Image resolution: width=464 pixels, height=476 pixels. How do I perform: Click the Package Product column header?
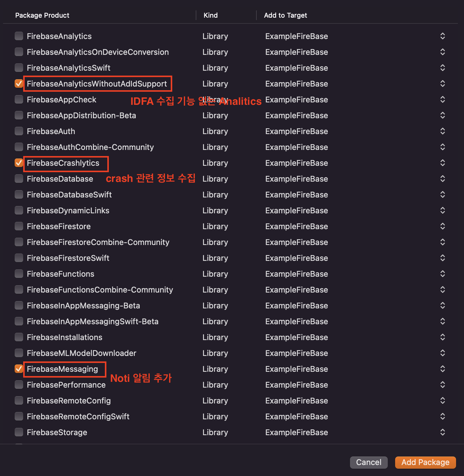(x=42, y=15)
